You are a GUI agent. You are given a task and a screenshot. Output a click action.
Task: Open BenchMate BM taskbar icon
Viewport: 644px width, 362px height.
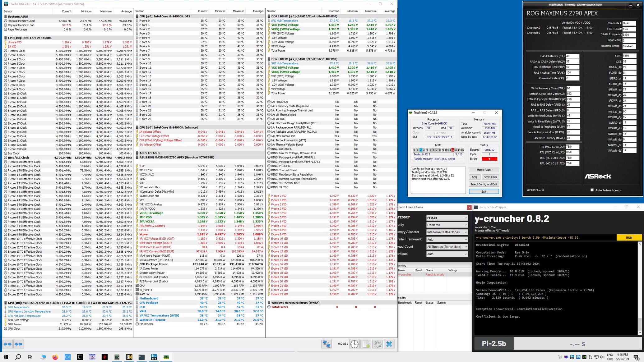click(x=129, y=357)
